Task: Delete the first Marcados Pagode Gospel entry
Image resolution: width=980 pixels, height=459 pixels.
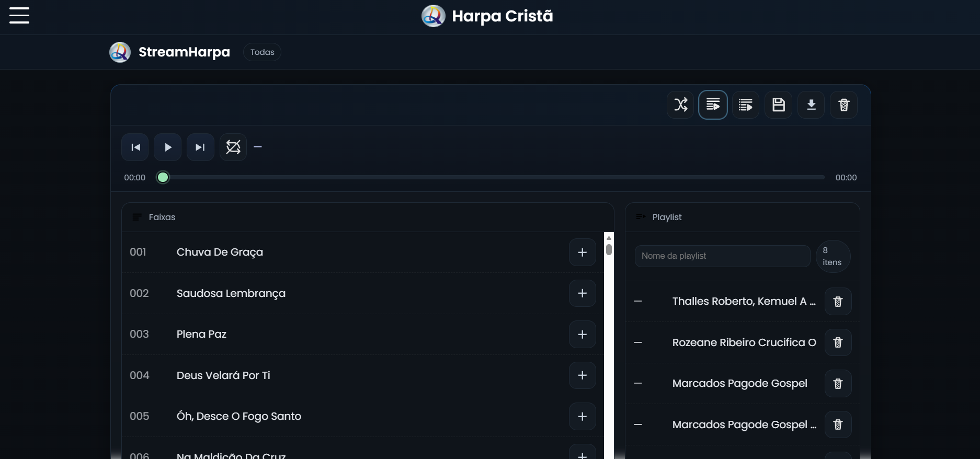Action: tap(838, 384)
